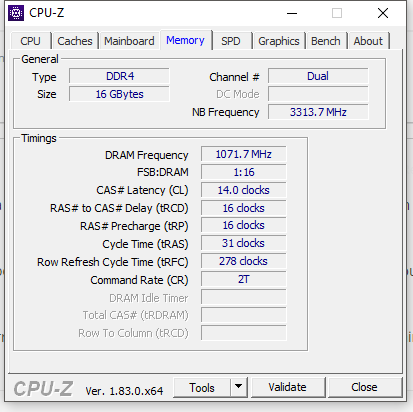Click the DDR4 memory type value
Screen dimensions: 413x412
click(119, 76)
